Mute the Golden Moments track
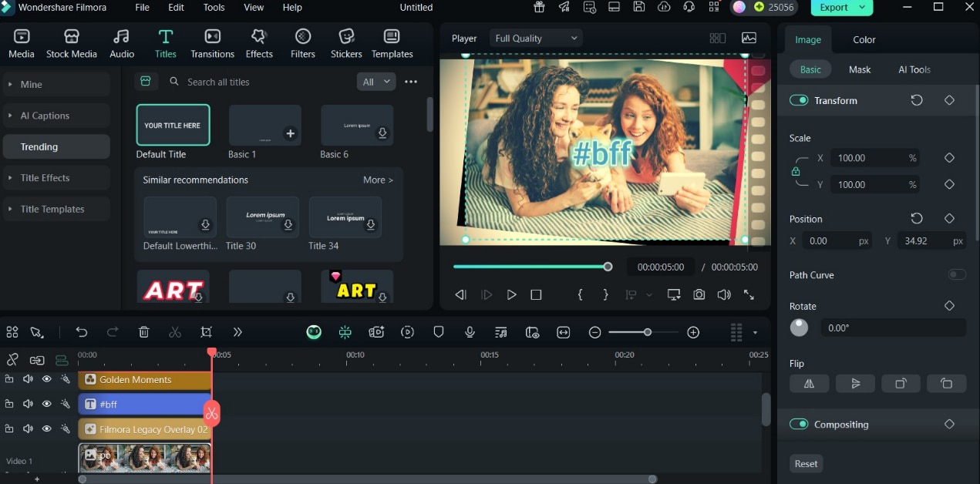The height and width of the screenshot is (484, 980). pyautogui.click(x=28, y=379)
